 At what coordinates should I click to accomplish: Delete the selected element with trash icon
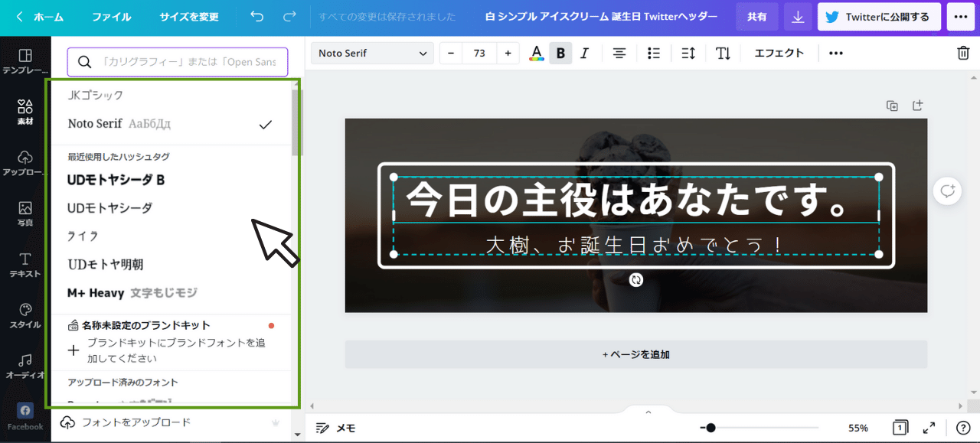(x=963, y=53)
